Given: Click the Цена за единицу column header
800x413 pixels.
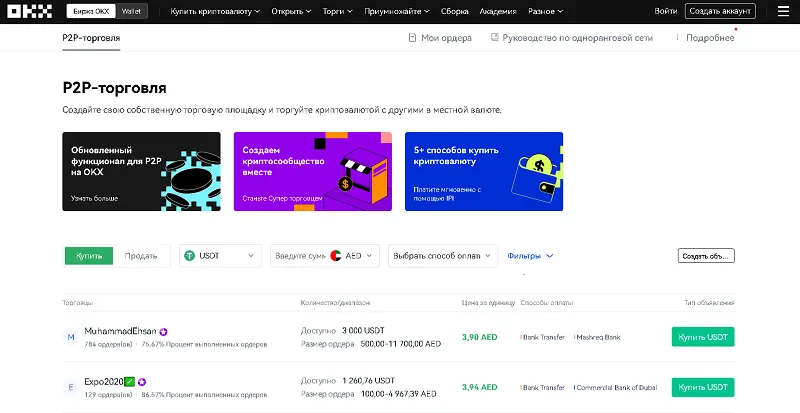Looking at the screenshot, I should [489, 303].
